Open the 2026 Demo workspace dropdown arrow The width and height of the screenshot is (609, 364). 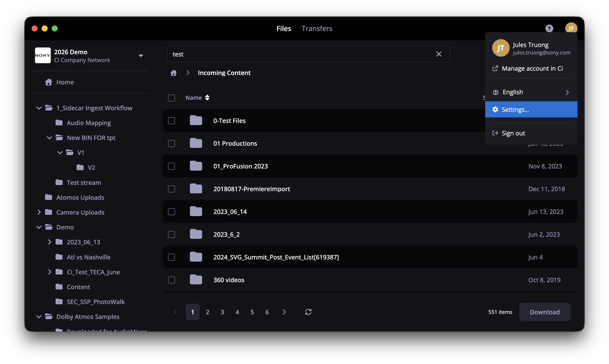pyautogui.click(x=140, y=56)
